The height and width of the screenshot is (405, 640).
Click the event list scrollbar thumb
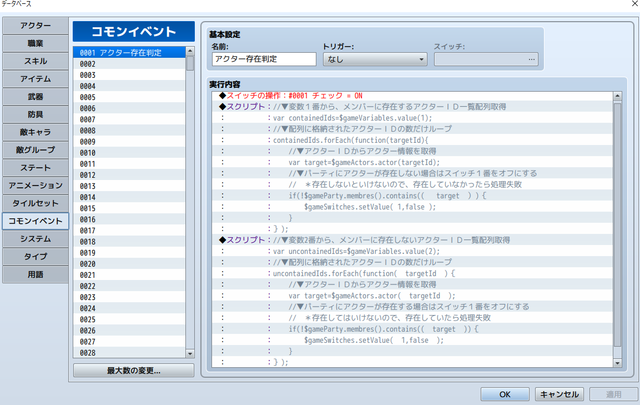(190, 63)
